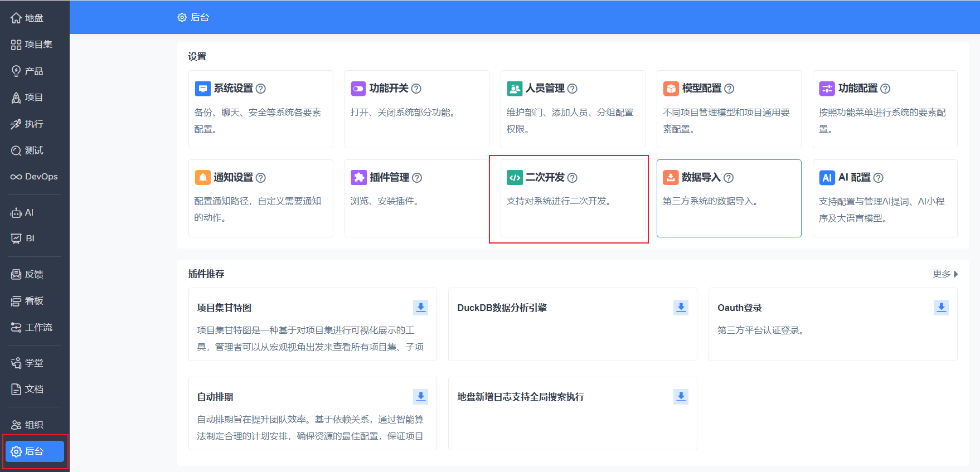This screenshot has height=472, width=980.
Task: Click the 模型配置 cube icon
Action: tap(671, 89)
